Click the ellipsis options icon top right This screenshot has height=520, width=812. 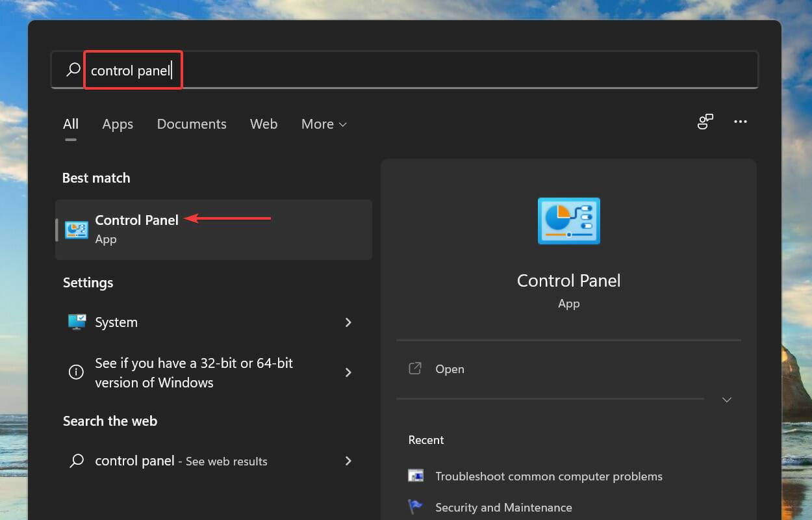[741, 122]
